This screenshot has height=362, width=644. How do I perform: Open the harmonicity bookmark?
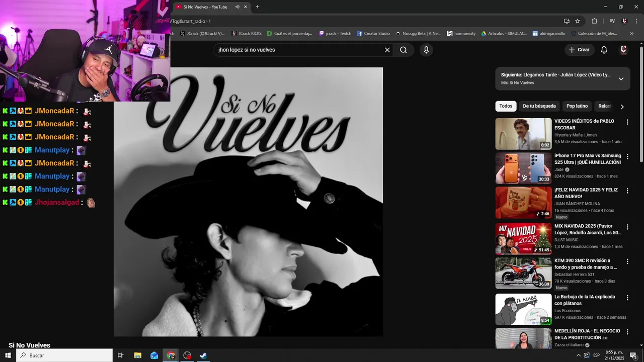click(461, 34)
